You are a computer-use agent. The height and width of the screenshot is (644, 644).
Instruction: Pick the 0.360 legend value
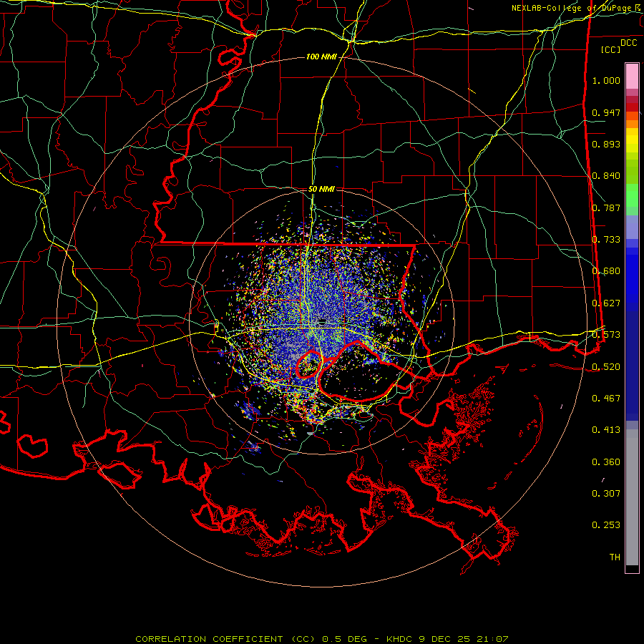click(606, 462)
